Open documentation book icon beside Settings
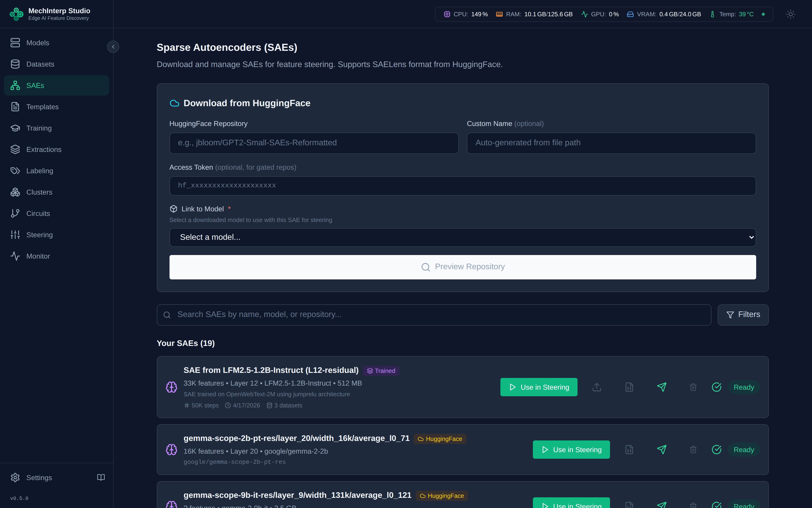The image size is (812, 508). tap(101, 478)
